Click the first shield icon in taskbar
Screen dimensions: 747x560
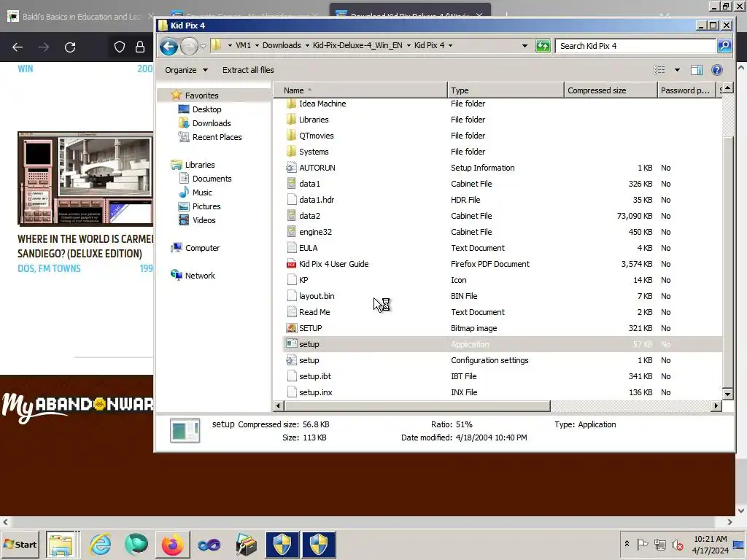point(282,545)
